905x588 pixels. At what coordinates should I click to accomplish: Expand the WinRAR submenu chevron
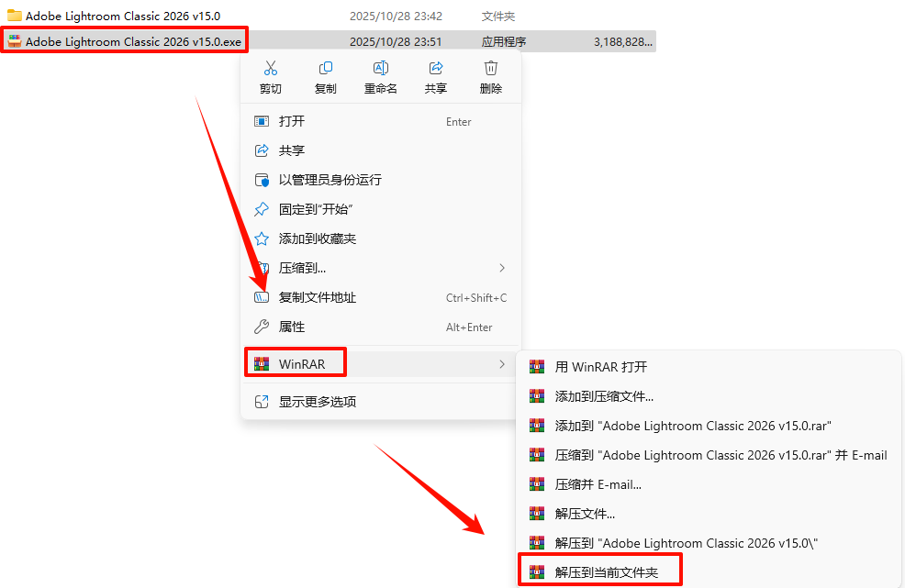(501, 364)
